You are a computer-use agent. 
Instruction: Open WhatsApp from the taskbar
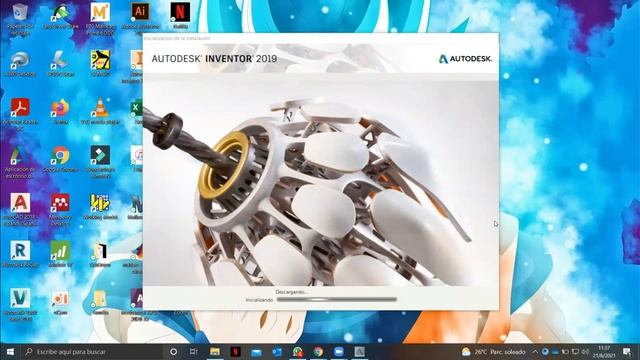tap(298, 351)
